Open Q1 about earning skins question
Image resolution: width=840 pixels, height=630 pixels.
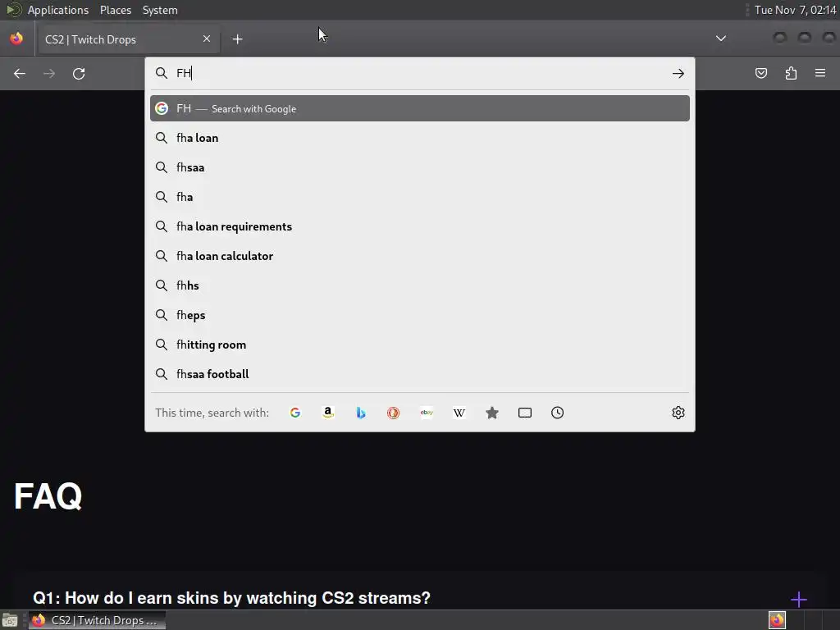pos(231,598)
